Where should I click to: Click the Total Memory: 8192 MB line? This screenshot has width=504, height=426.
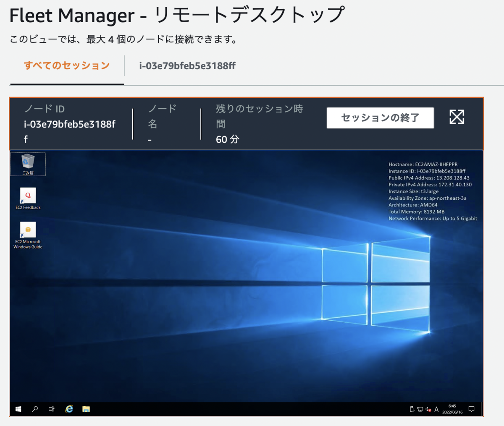[x=416, y=212]
